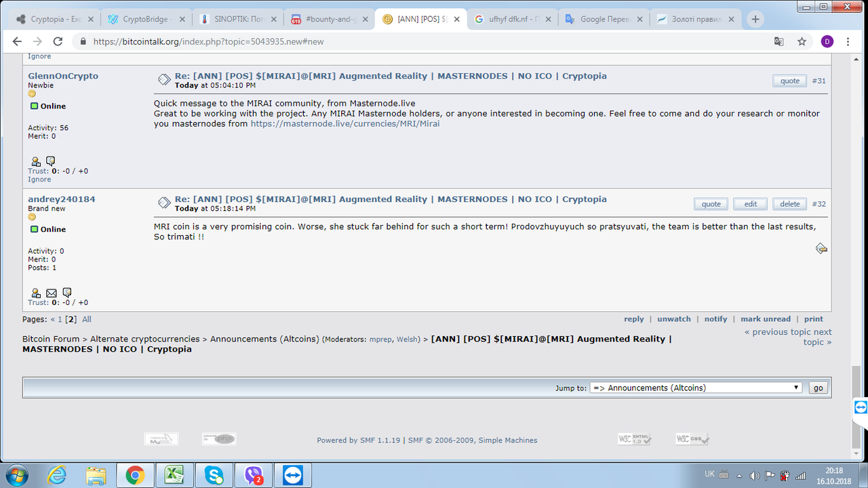Click the quick-modify icon beside post #32
The image size is (868, 488).
[821, 249]
